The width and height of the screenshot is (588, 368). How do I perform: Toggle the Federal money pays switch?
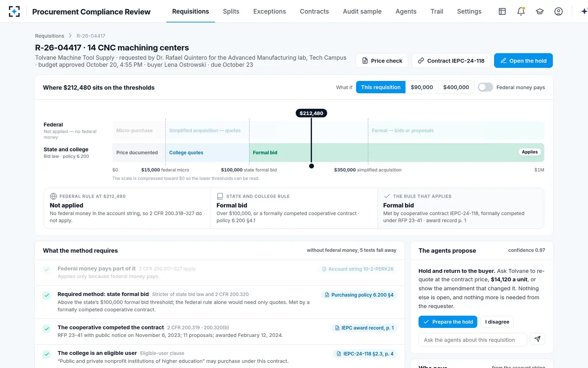pyautogui.click(x=486, y=87)
